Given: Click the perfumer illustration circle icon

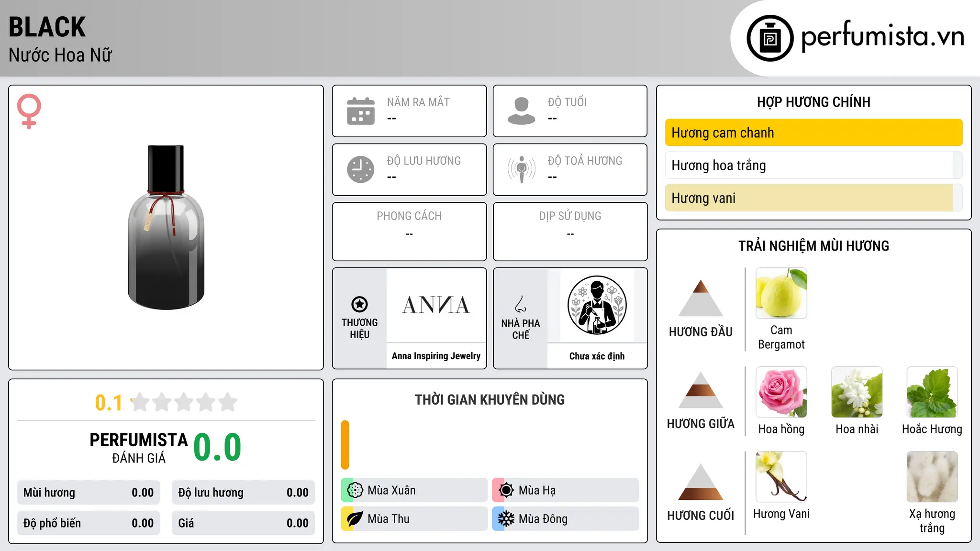Looking at the screenshot, I should [597, 305].
